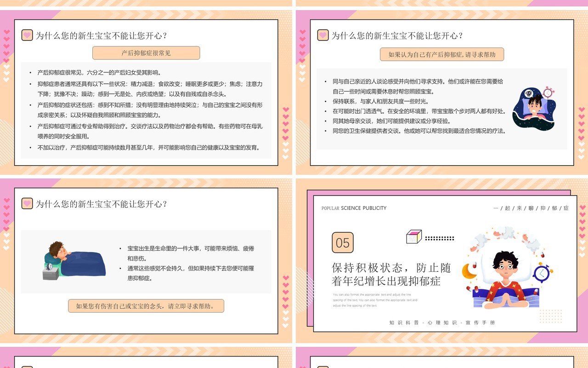Click the bullet starting 产后抑郁的症状还包括

click(150, 110)
